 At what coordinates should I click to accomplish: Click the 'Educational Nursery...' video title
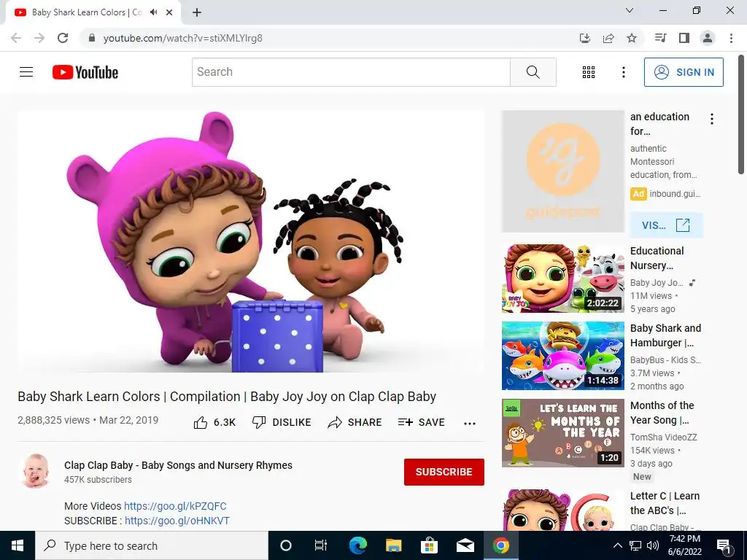coord(657,258)
